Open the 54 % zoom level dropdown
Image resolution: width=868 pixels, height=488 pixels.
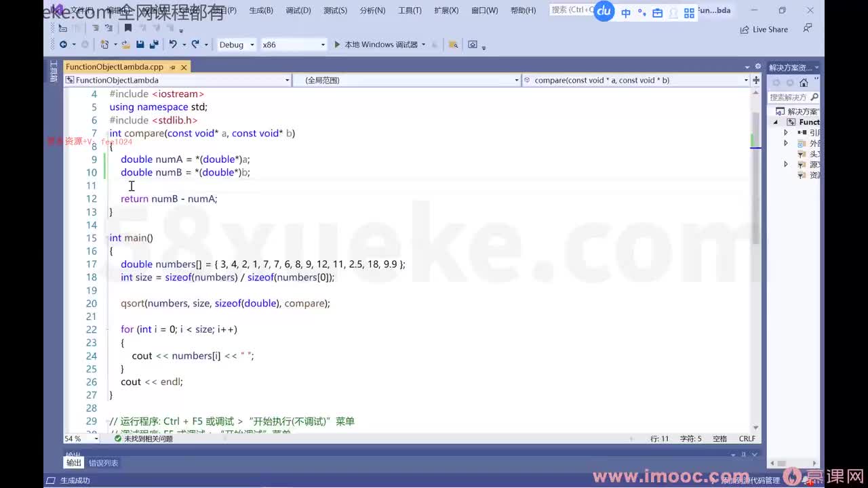click(81, 439)
